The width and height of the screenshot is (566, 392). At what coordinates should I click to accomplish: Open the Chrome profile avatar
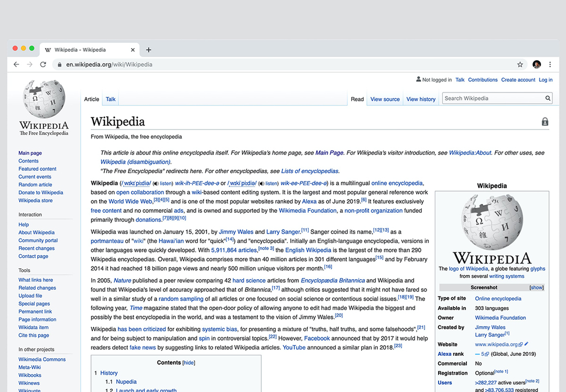(536, 64)
